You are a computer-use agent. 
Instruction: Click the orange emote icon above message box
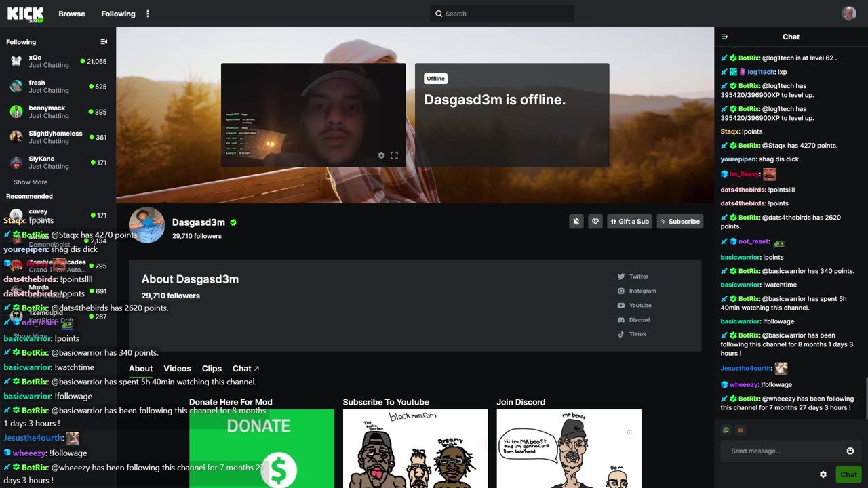click(741, 430)
